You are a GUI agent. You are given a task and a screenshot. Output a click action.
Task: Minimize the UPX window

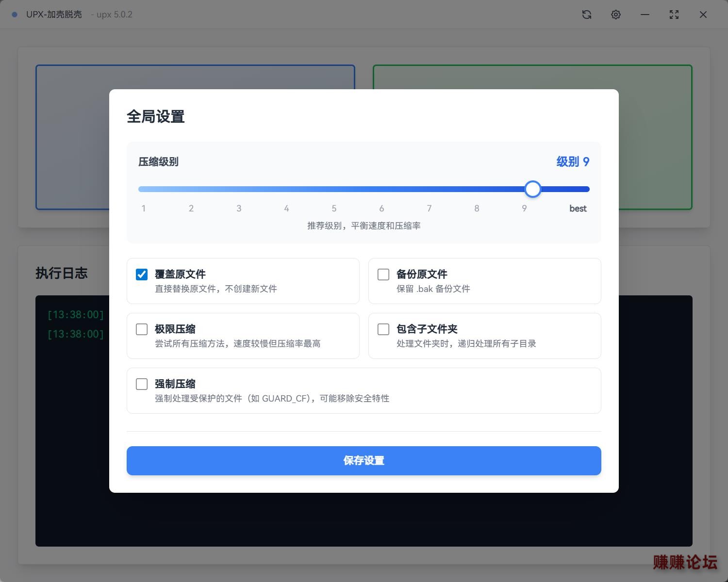645,15
